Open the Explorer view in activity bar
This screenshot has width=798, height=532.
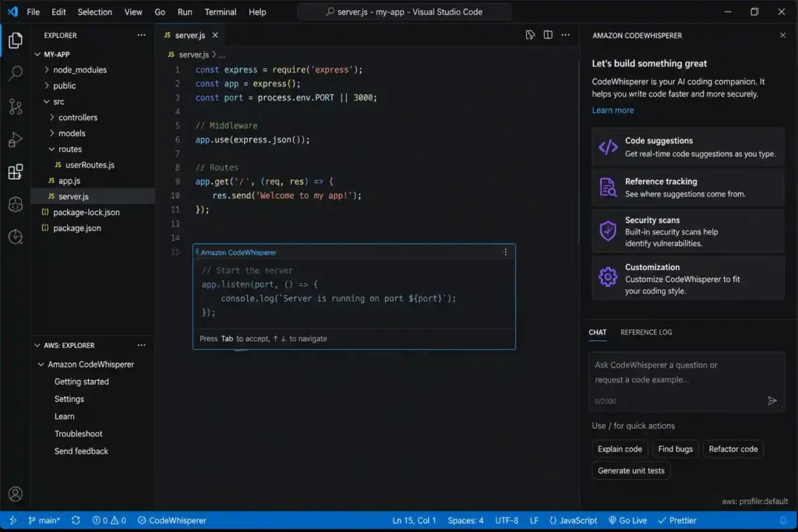[16, 41]
